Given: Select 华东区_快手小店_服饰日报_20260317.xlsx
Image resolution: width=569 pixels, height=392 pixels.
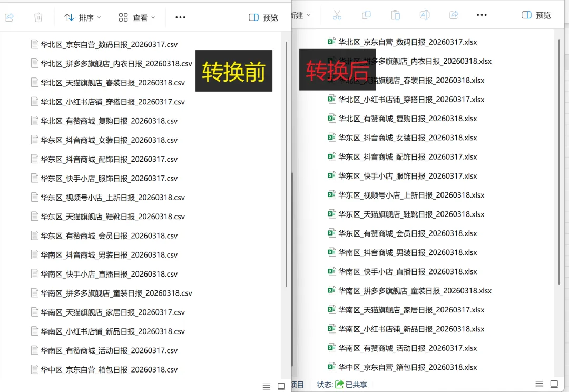Looking at the screenshot, I should click(x=403, y=176).
